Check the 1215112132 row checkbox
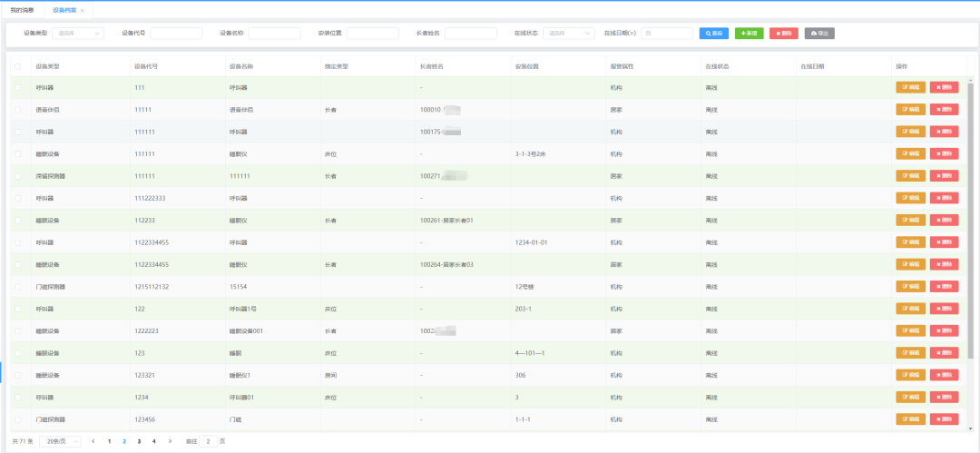Viewport: 980px width, 453px height. 17,287
